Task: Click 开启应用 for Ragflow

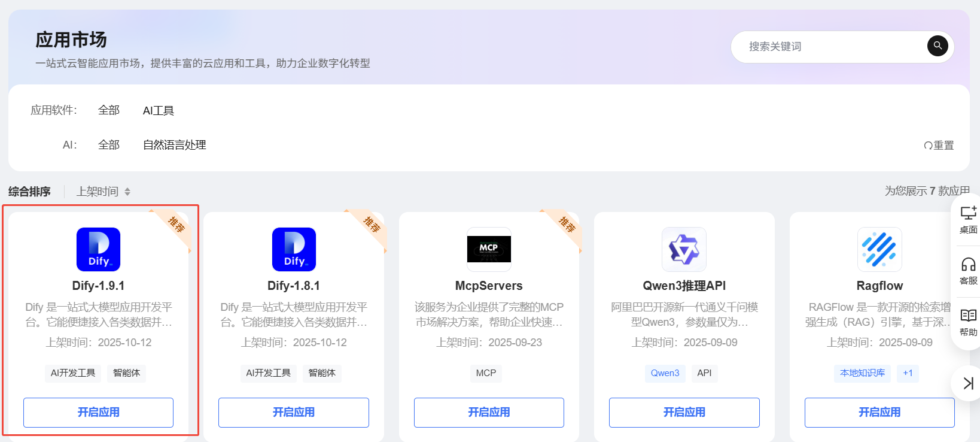Action: click(879, 412)
